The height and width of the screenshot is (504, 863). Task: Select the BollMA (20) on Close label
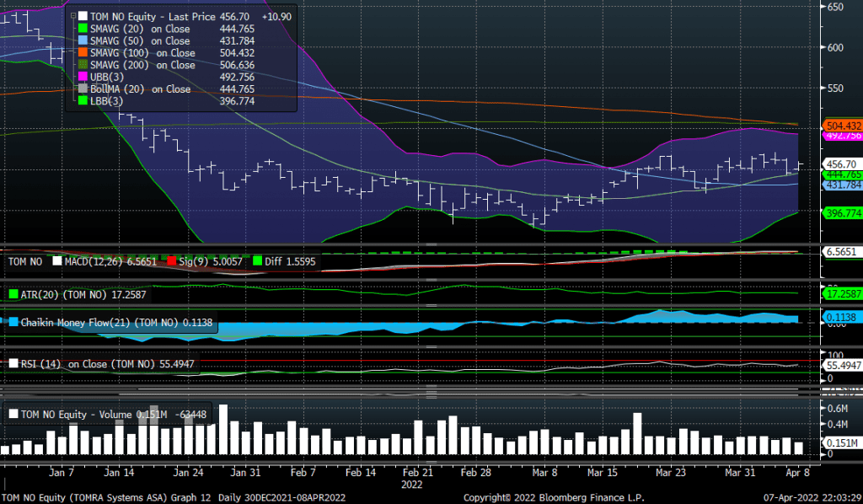pos(141,88)
